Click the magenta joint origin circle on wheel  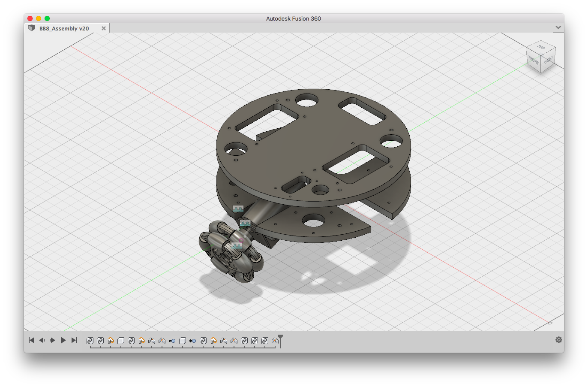tap(241, 240)
